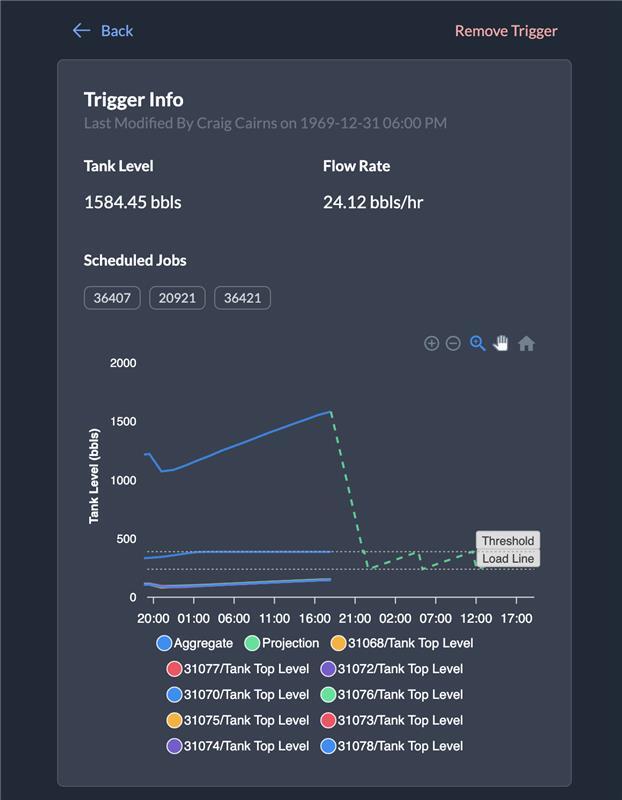
Task: Hide 31068/Tank Top Level series
Action: (x=402, y=643)
